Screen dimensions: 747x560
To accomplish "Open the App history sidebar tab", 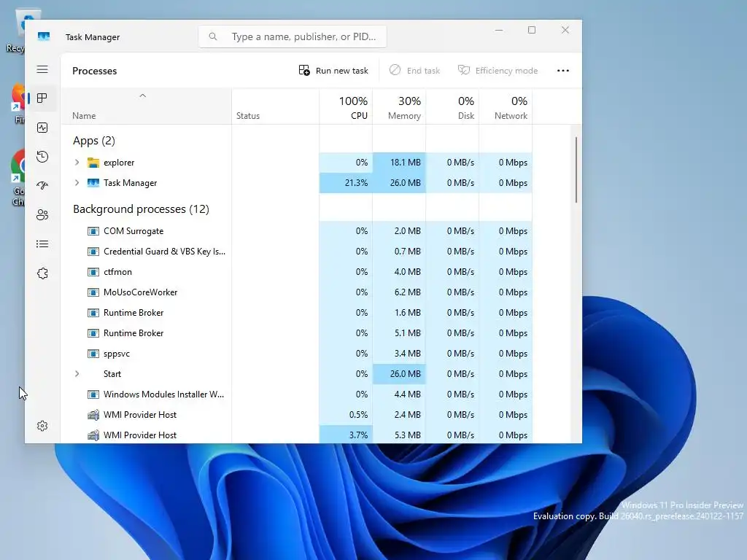I will point(42,157).
